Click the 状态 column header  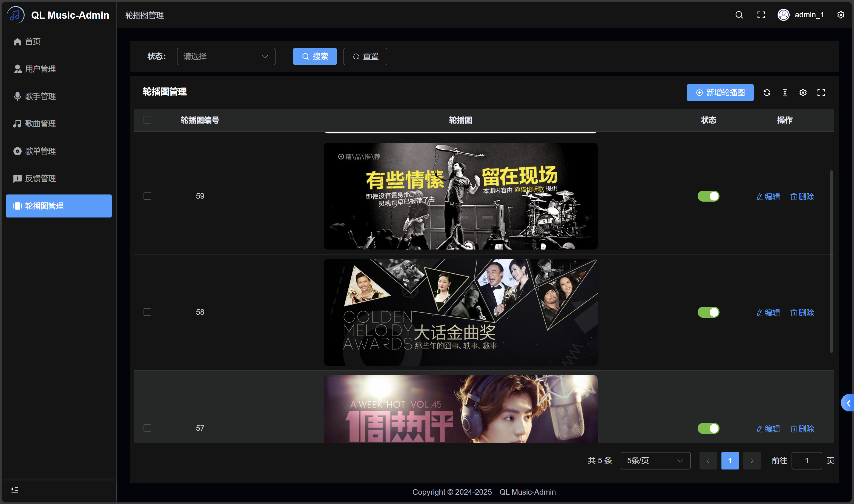coord(708,120)
